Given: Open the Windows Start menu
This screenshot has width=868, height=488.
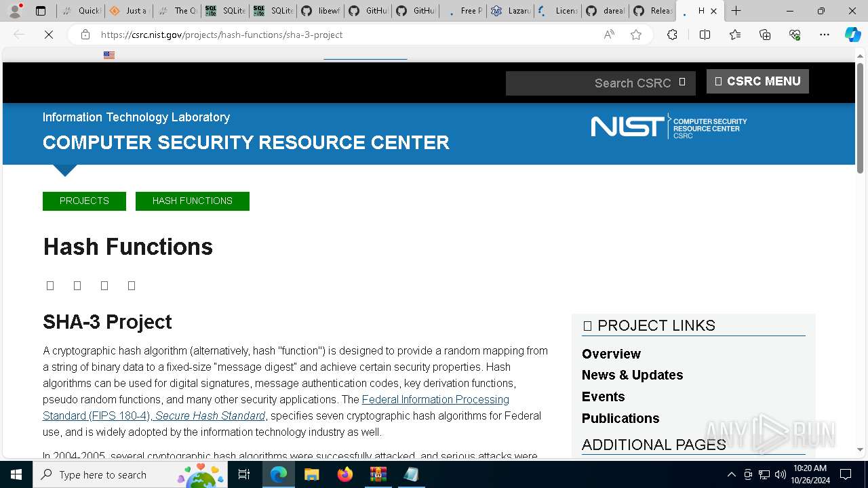Looking at the screenshot, I should [16, 474].
